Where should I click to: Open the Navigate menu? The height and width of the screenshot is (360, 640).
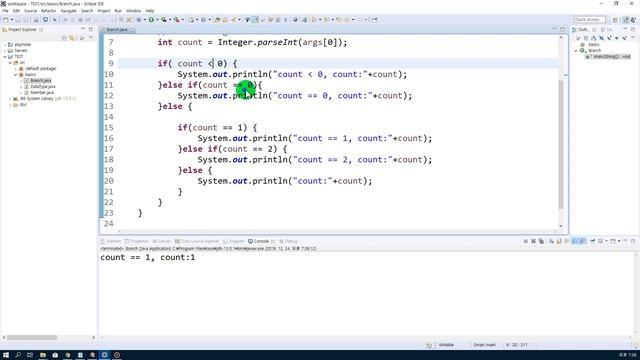pos(69,11)
